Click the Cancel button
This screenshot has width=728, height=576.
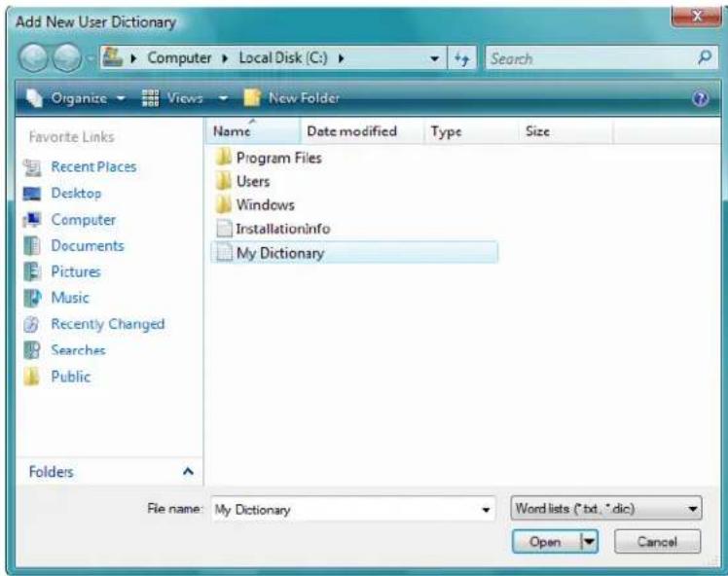(657, 542)
